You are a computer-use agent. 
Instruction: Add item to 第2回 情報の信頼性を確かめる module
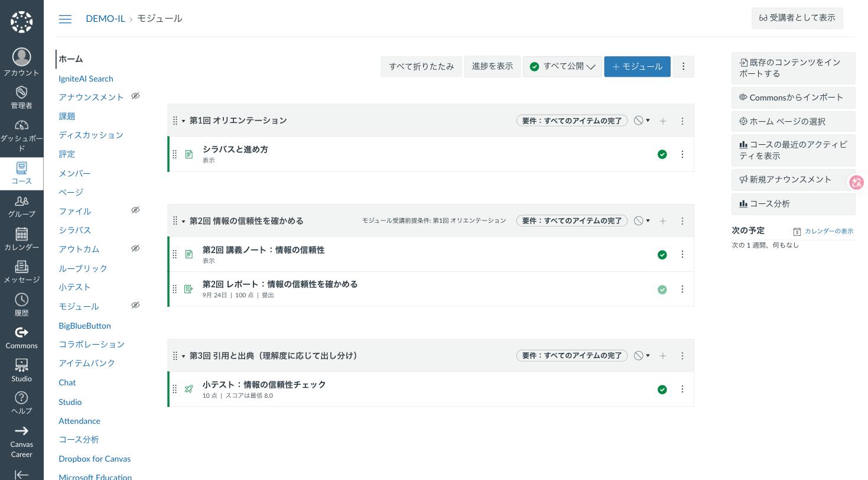[x=663, y=221]
